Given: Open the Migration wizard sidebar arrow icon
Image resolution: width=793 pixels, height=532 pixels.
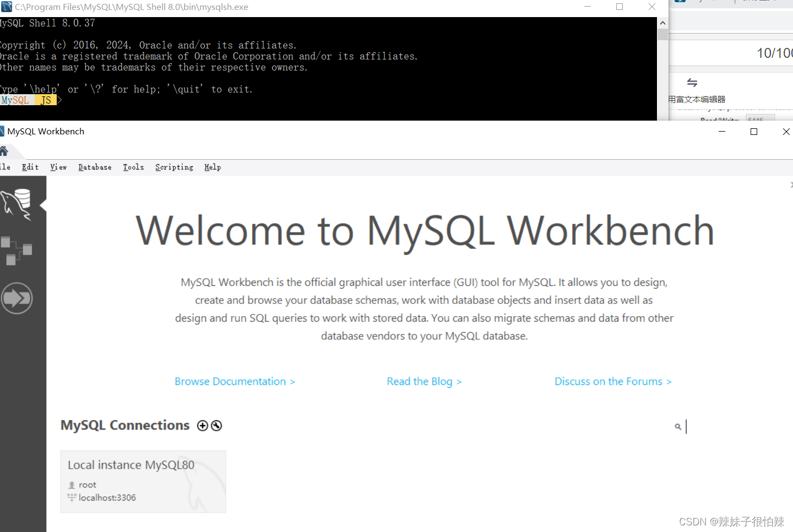Looking at the screenshot, I should click(x=17, y=298).
